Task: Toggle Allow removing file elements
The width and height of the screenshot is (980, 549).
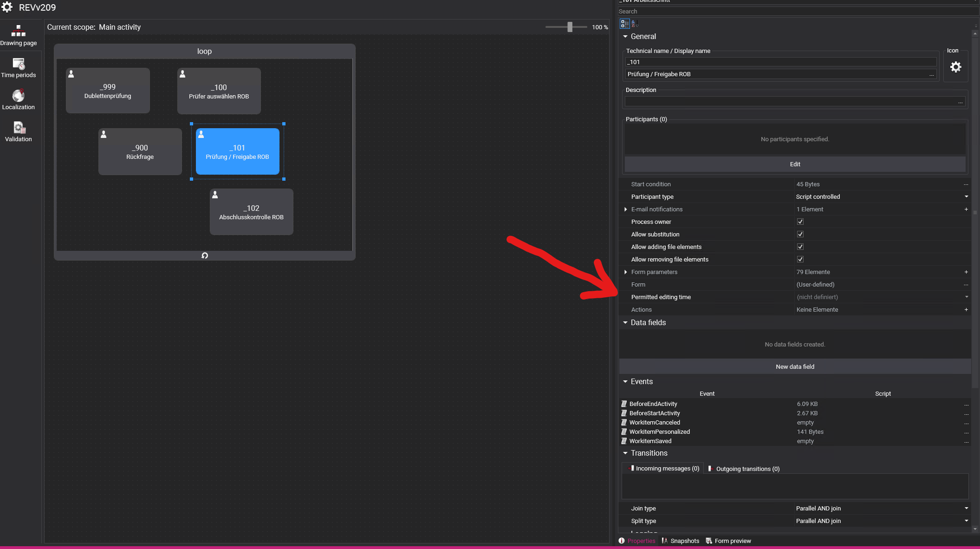Action: (800, 260)
